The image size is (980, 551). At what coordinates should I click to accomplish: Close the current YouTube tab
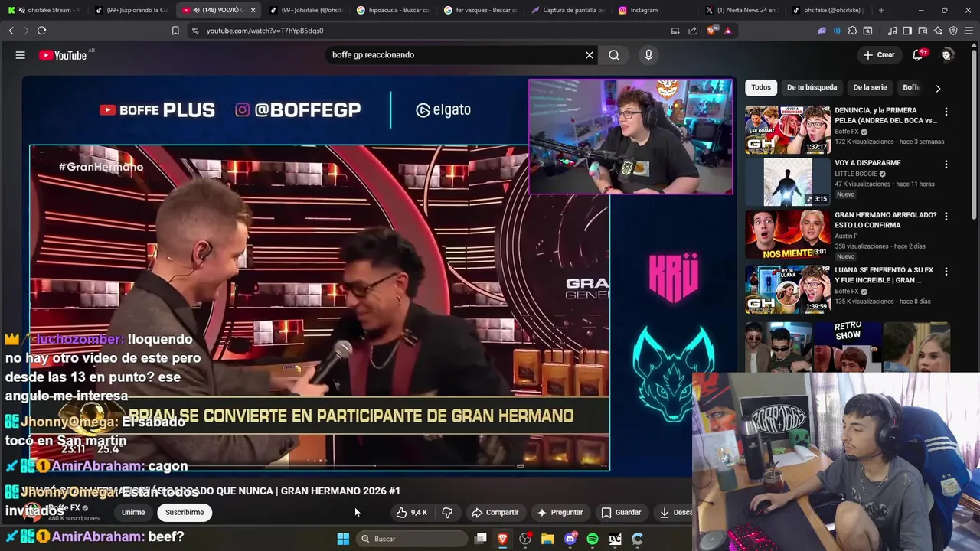(253, 10)
